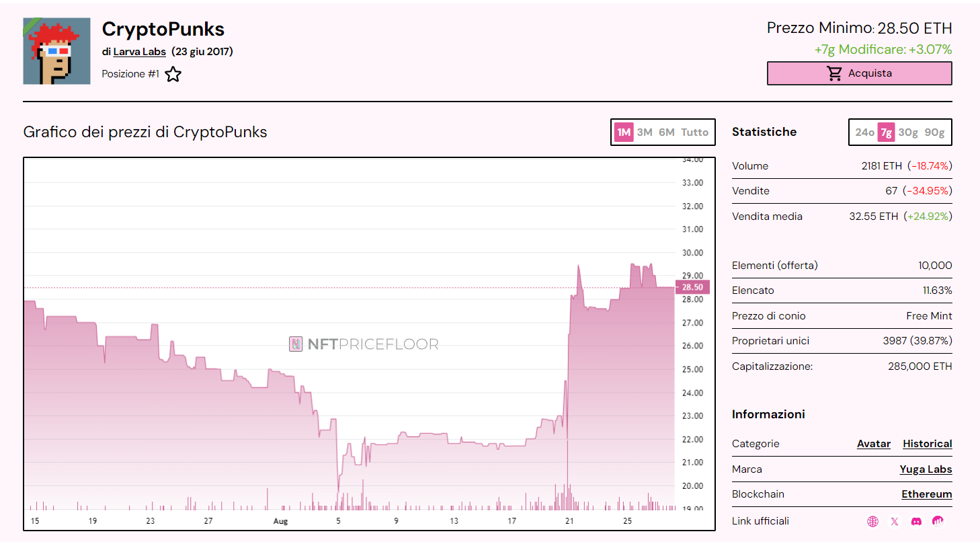Viewport: 980px width, 542px height.
Task: Click the Volume value 2181 ETH
Action: click(x=883, y=166)
